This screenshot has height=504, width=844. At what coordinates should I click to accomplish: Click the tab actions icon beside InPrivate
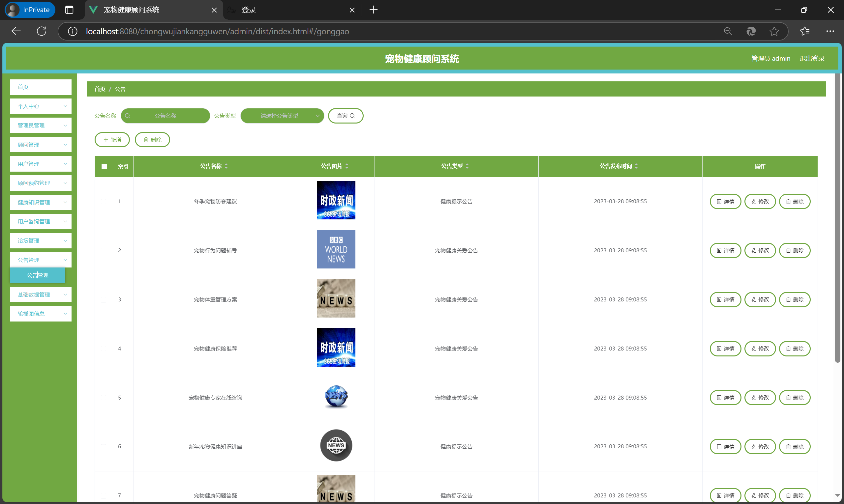pos(69,10)
